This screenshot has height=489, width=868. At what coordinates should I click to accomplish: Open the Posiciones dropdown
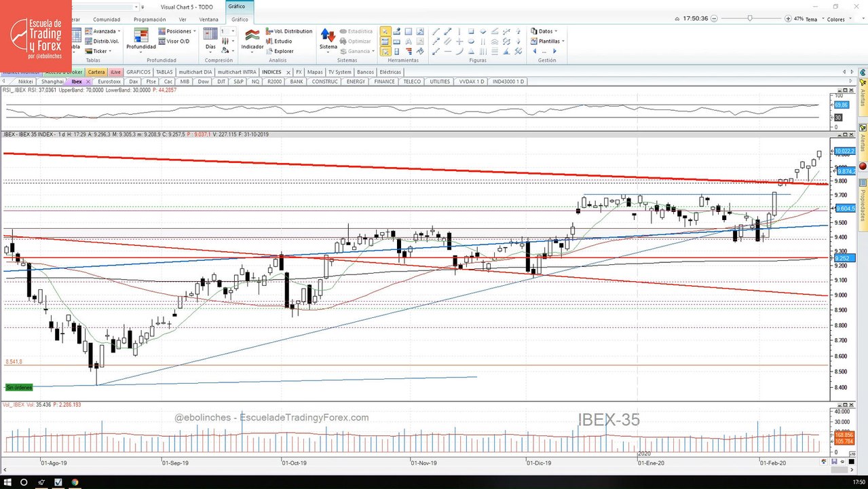coord(177,31)
